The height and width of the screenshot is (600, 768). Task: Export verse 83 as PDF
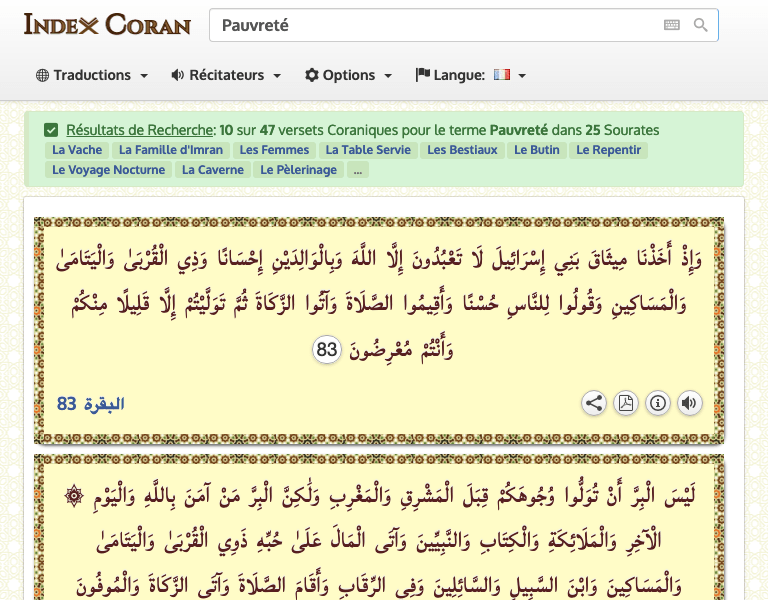[x=626, y=403]
